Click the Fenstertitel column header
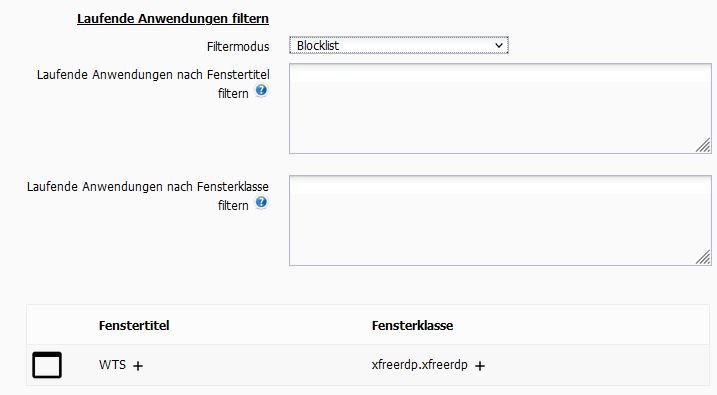Screen dimensions: 717x395 134,326
